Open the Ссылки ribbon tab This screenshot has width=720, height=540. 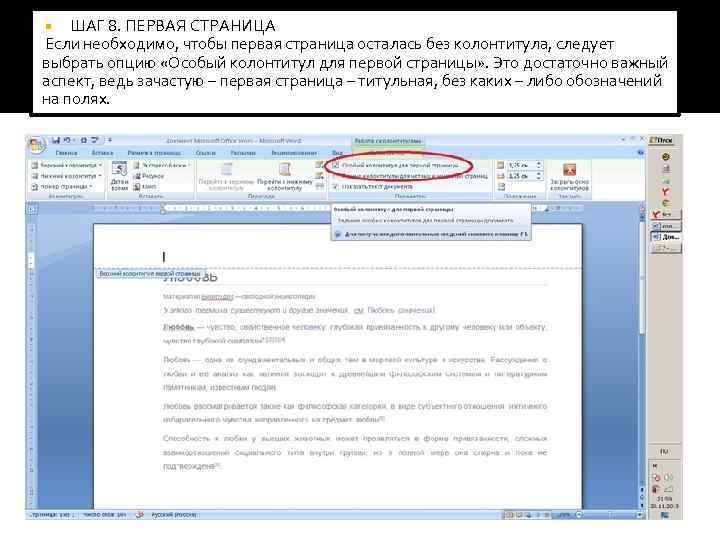[206, 153]
